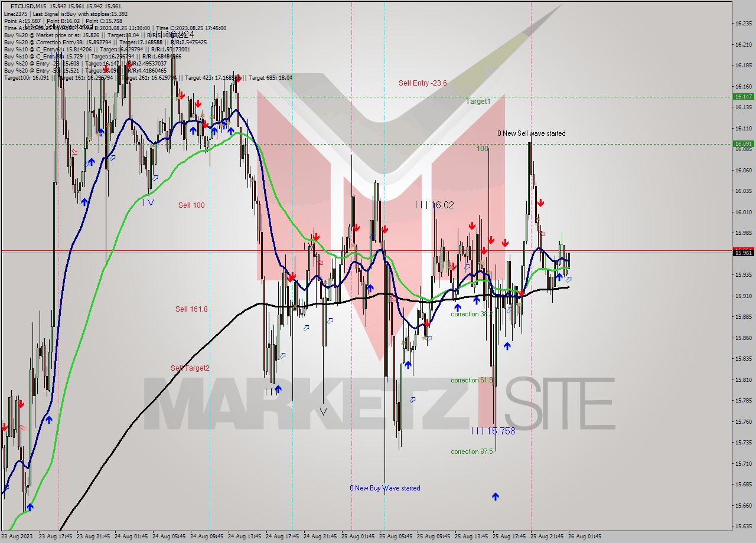
Task: Click the 'Sell 100' level label
Action: [x=191, y=205]
